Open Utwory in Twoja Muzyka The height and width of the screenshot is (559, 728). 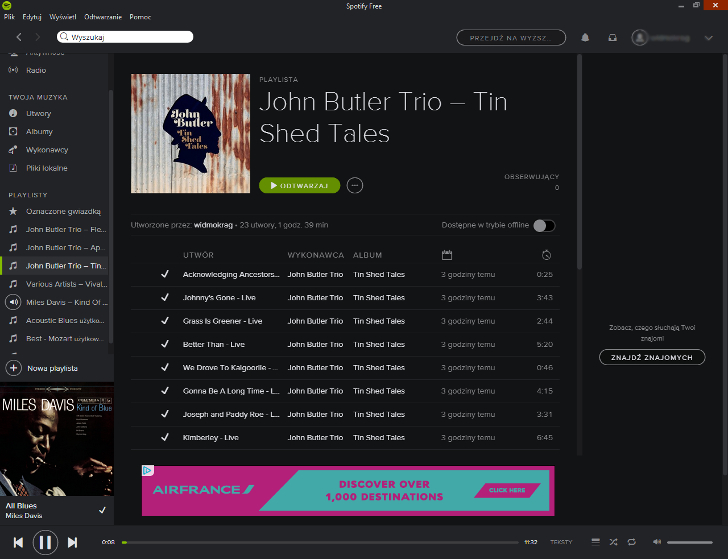pos(39,113)
